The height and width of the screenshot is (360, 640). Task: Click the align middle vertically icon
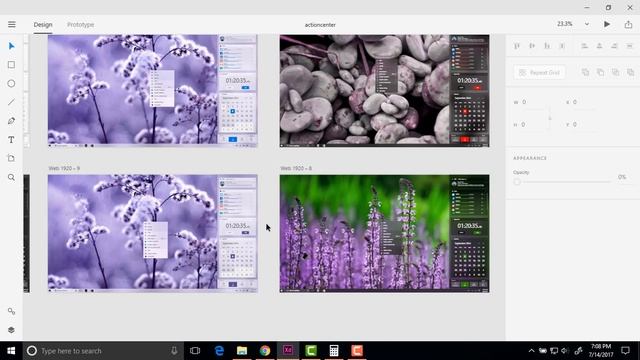tap(532, 46)
